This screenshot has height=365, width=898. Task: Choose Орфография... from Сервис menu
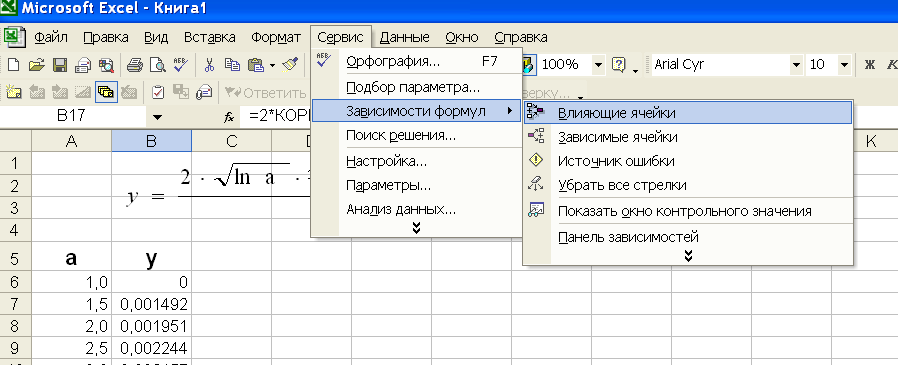point(416,62)
